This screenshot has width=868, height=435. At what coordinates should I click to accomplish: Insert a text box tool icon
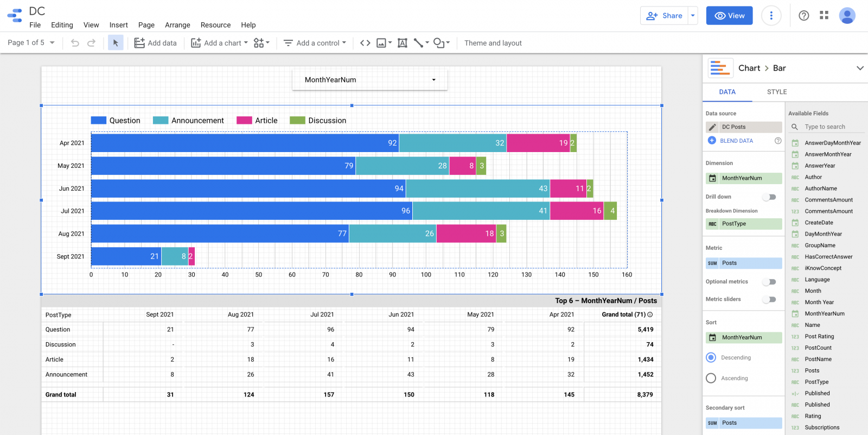403,43
